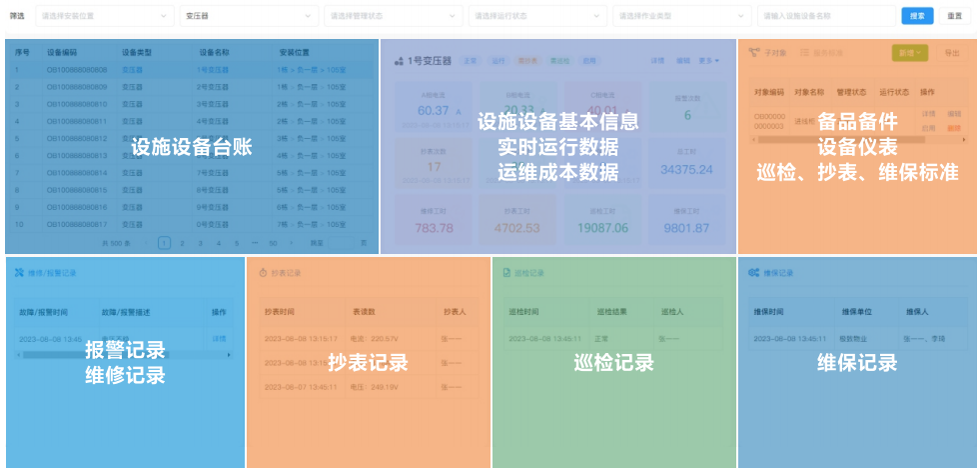Click the 巡检工时 19087.06 card
Viewport: 980px width, 472px height.
click(x=602, y=220)
